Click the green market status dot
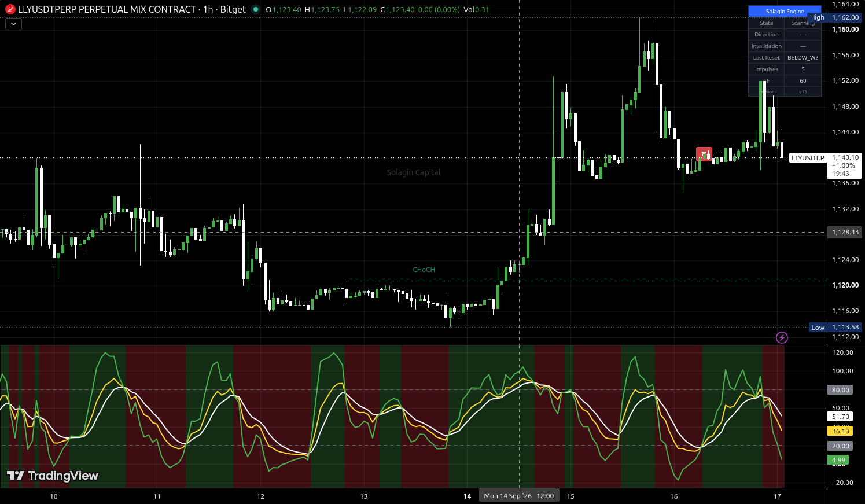Screen dimensions: 865x504 click(x=255, y=9)
